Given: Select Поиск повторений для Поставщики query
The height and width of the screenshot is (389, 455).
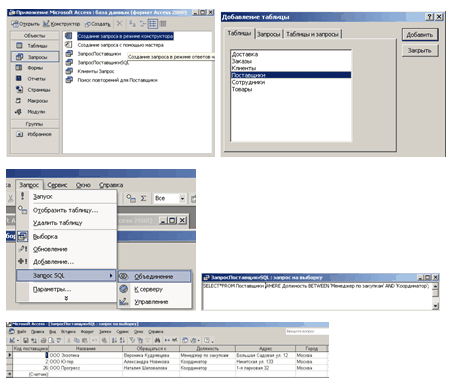Looking at the screenshot, I should [x=117, y=80].
